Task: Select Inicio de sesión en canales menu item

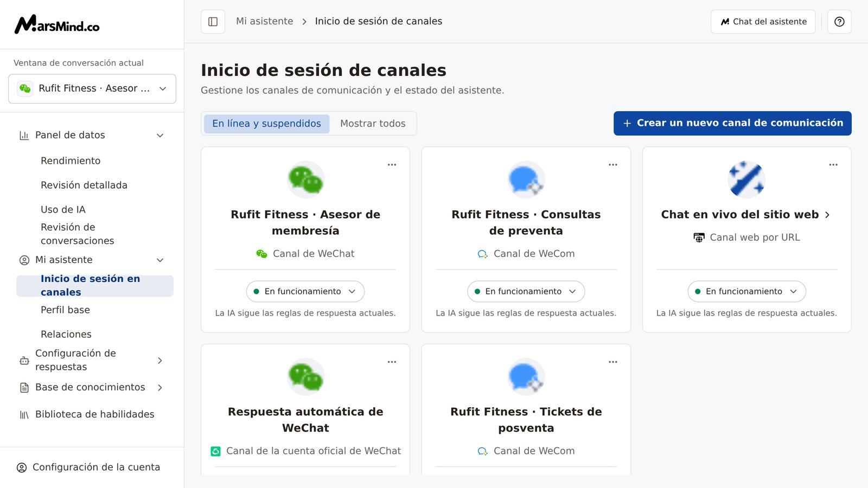Action: pos(95,286)
